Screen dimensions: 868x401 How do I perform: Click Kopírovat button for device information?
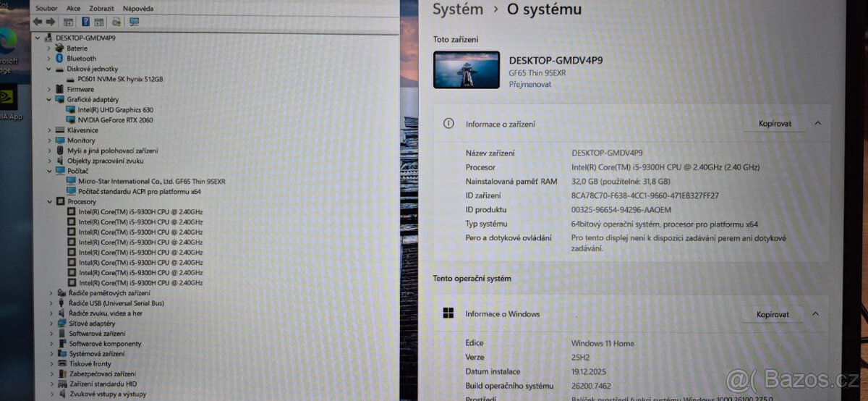pos(775,124)
